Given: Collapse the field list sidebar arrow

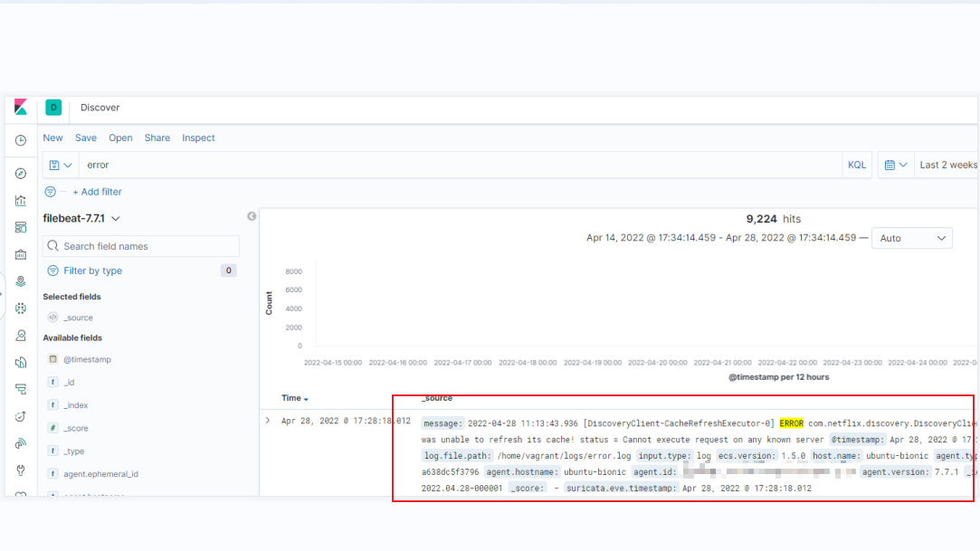Looking at the screenshot, I should 252,216.
